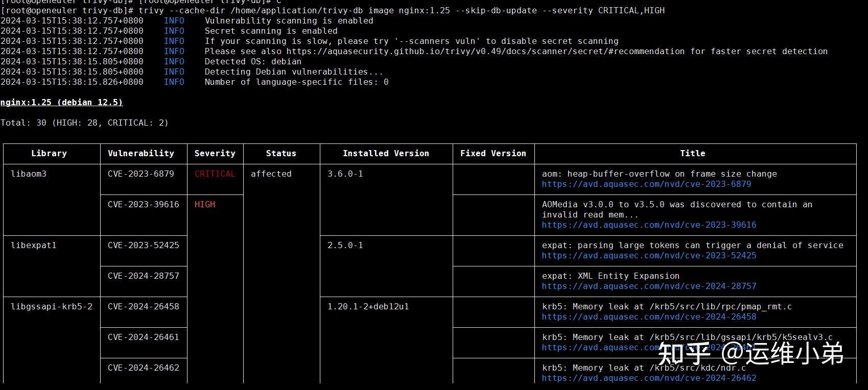Viewport: 868px width, 390px height.
Task: Follow the cve-2024-28757 advisory link
Action: click(649, 286)
